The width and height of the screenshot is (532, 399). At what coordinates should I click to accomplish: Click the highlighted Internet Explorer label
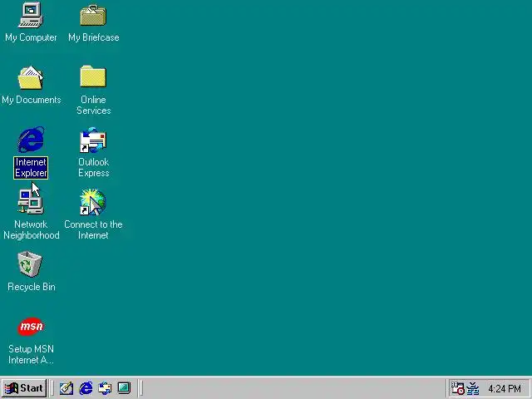pos(31,168)
